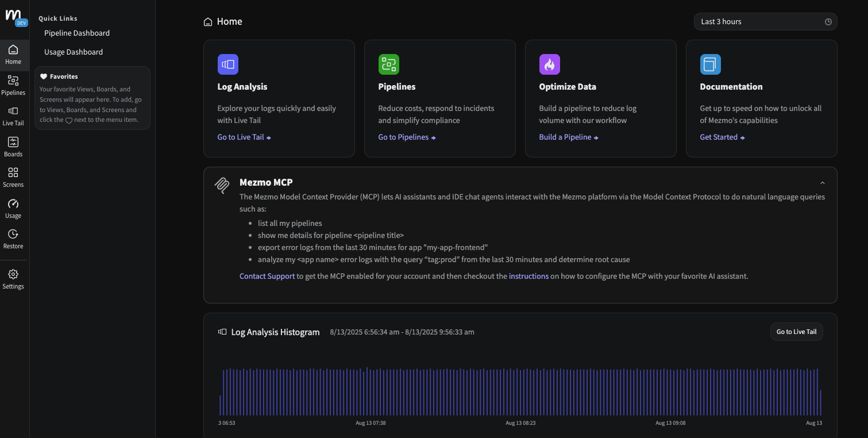The width and height of the screenshot is (868, 438).
Task: Click the Aug 13 07:38 axis label
Action: (371, 422)
